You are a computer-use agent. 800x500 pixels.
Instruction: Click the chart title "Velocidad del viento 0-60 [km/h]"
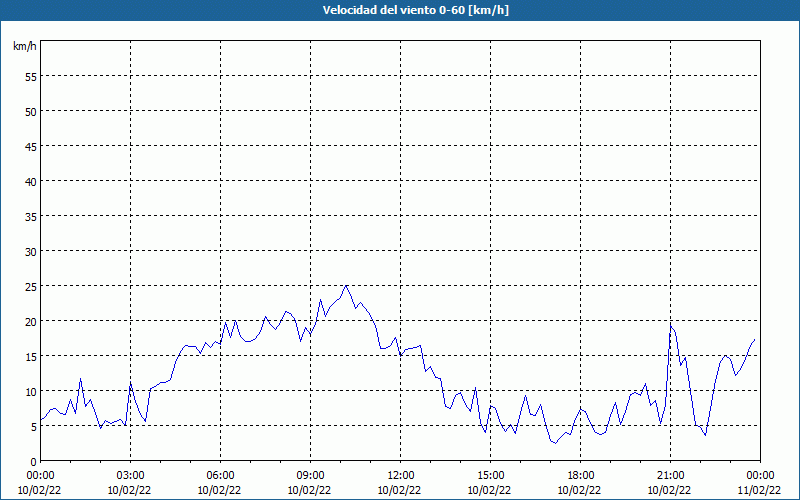[x=415, y=10]
